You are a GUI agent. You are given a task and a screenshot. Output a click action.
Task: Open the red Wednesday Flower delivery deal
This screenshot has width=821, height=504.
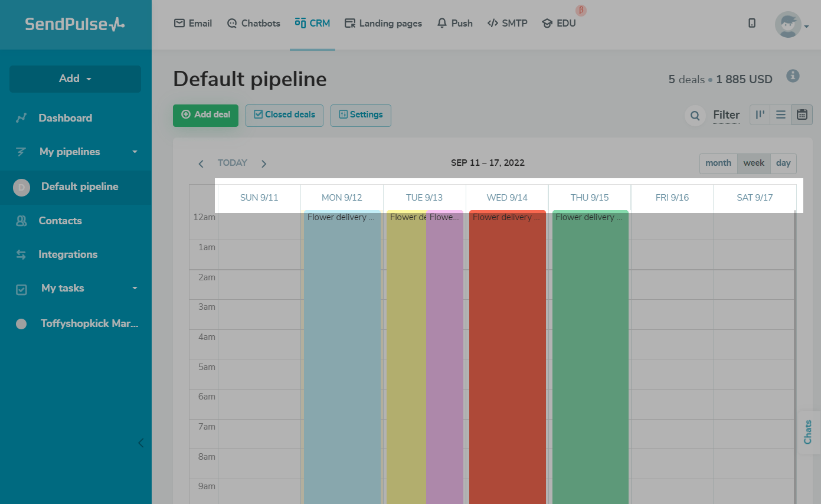click(x=507, y=295)
